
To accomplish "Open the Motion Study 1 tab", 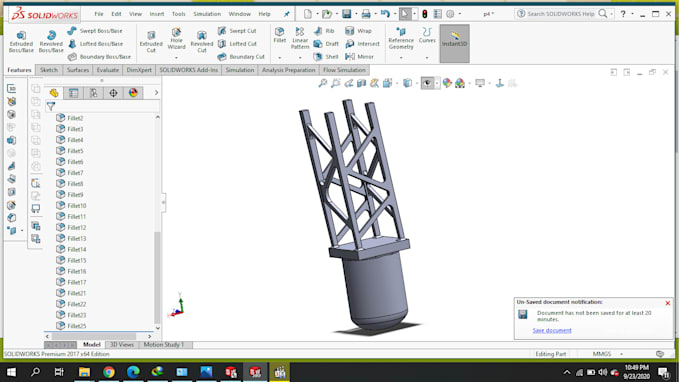I will click(163, 345).
